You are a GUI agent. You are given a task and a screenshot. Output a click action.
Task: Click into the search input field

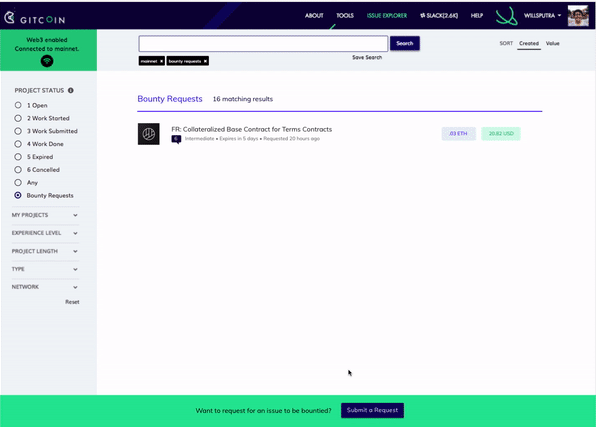point(263,44)
